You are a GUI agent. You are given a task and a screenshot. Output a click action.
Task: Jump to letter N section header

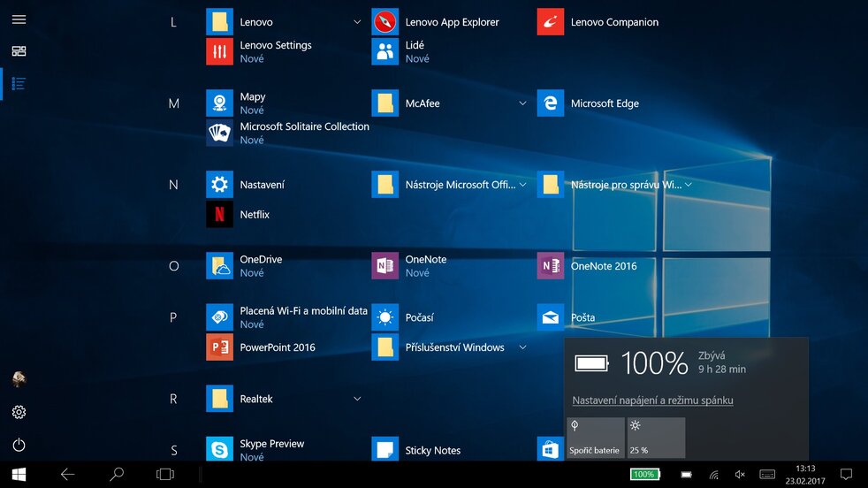tap(173, 185)
